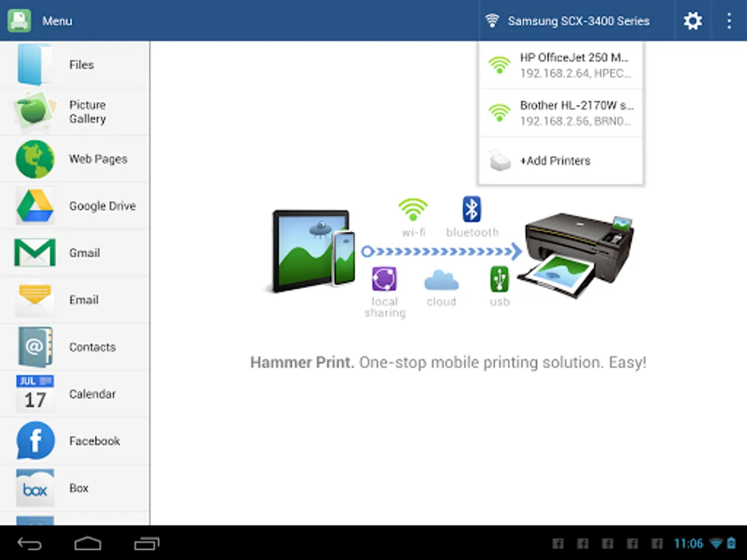The height and width of the screenshot is (560, 747).
Task: Click the wi-fi connection icon in diagram
Action: pos(413,210)
